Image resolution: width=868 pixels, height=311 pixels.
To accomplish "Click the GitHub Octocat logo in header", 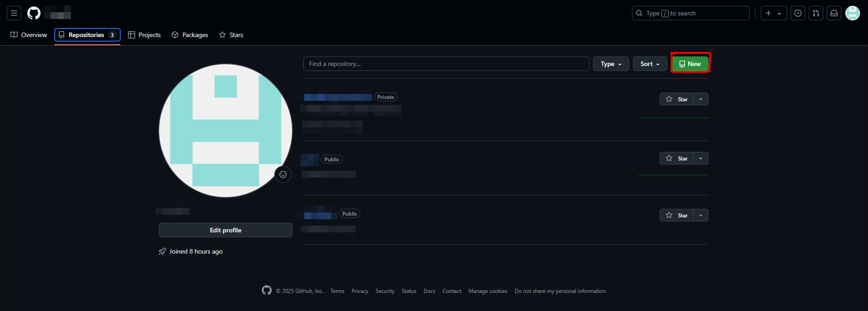I will (34, 13).
